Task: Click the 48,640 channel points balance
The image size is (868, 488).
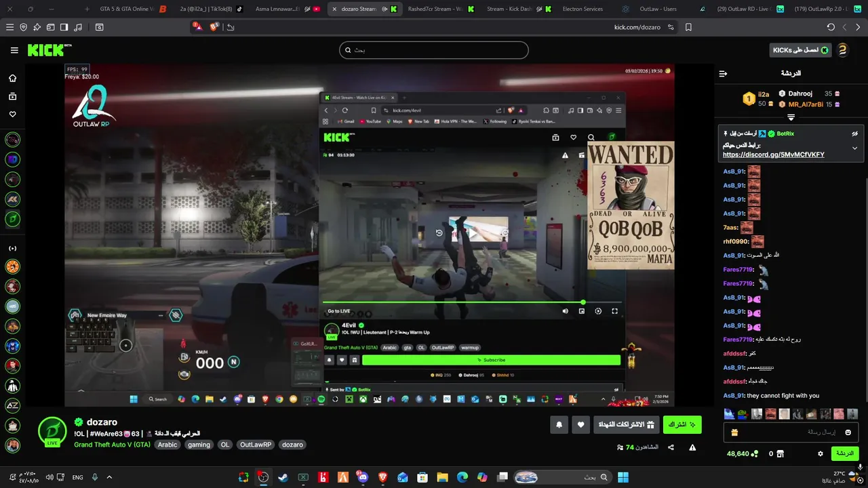Action: (742, 453)
